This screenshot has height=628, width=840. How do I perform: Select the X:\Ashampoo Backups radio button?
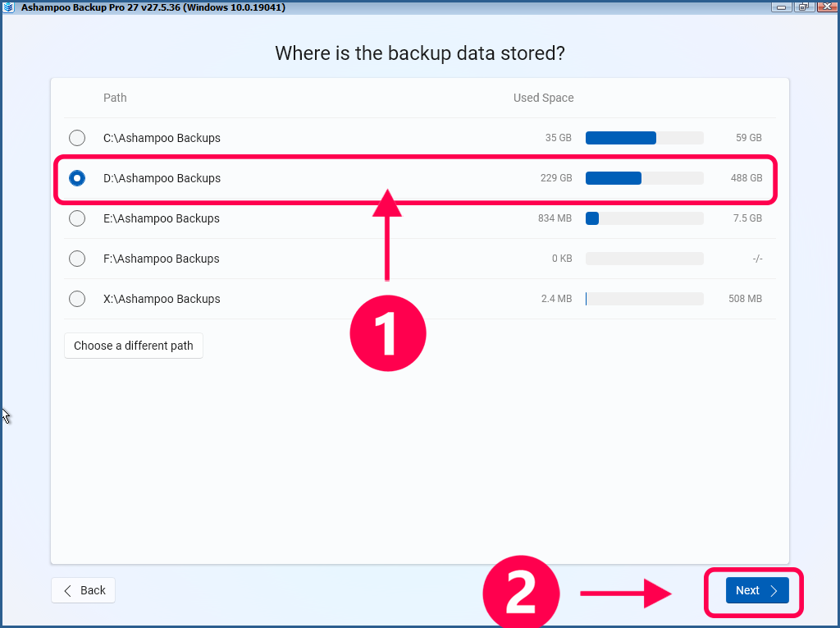pyautogui.click(x=77, y=299)
